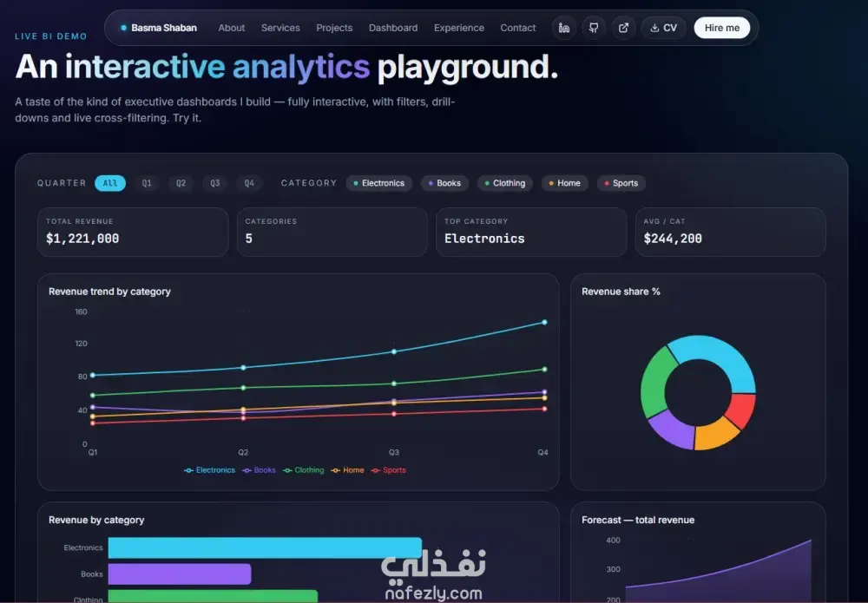Toggle Electronics series in chart legend
The height and width of the screenshot is (603, 868).
(x=209, y=470)
